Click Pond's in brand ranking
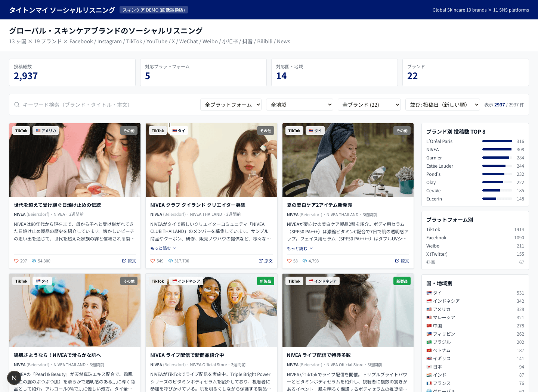Image resolution: width=538 pixels, height=392 pixels. (x=475, y=174)
